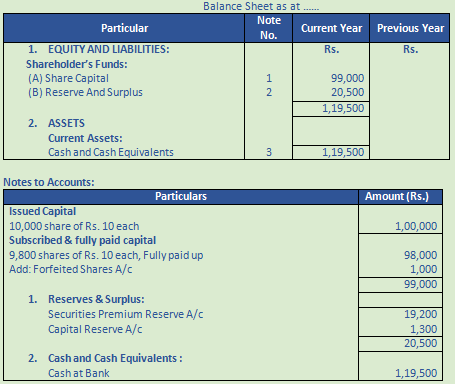455x384 pixels.
Task: Select note number 2 for Reserve And Surplus
Action: [x=269, y=92]
